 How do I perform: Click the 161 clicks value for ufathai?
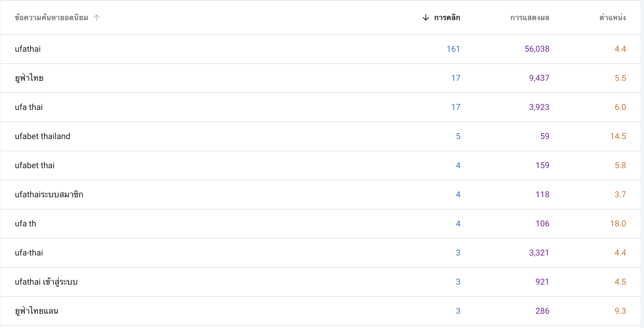tap(453, 49)
